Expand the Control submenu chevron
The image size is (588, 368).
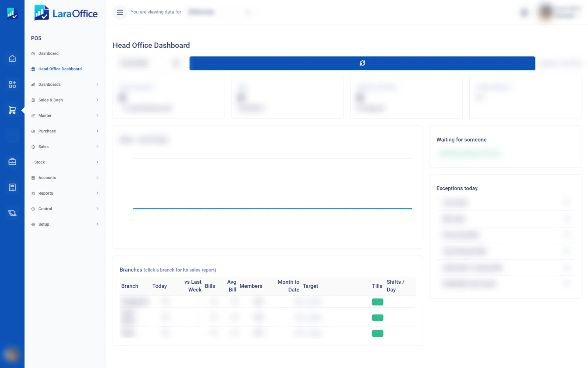97,209
